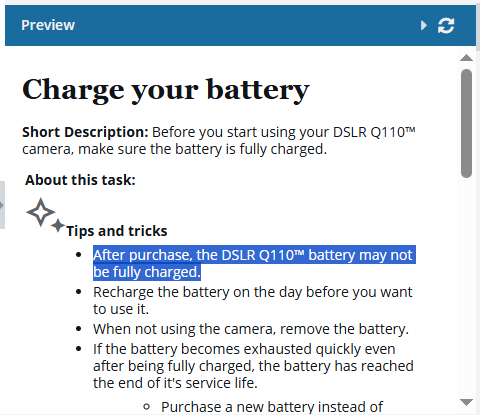
Task: Click the vertical scrollbar thumb
Action: (466, 123)
